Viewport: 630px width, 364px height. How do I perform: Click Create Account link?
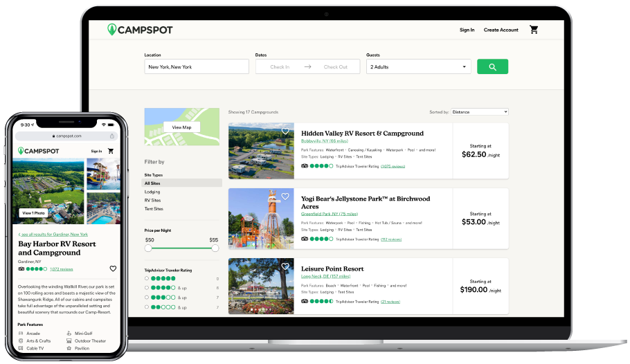(501, 30)
